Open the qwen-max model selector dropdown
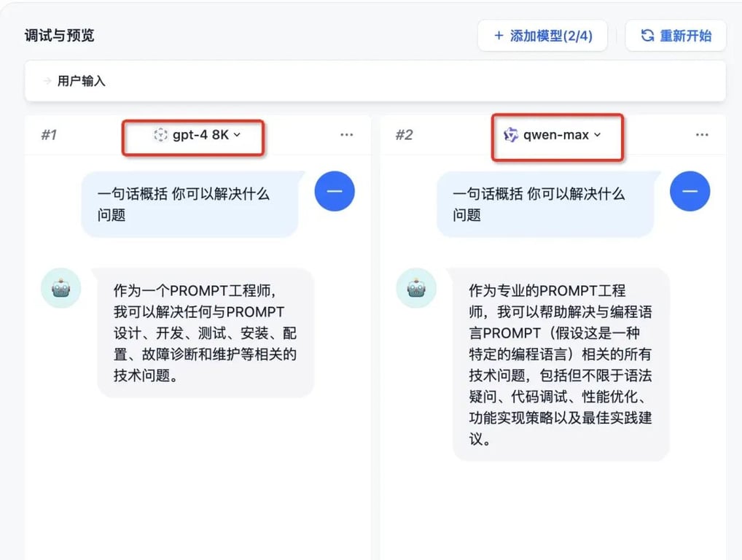The width and height of the screenshot is (742, 560). tap(557, 134)
